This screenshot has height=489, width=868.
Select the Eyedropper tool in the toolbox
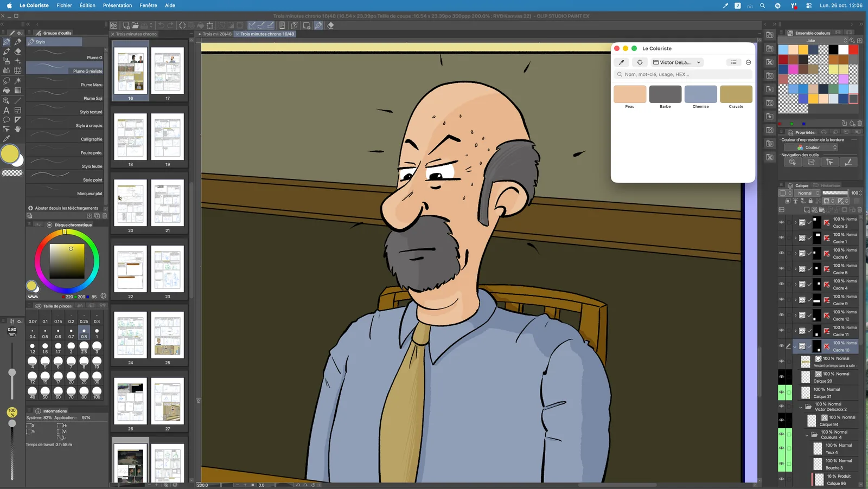pos(7,139)
